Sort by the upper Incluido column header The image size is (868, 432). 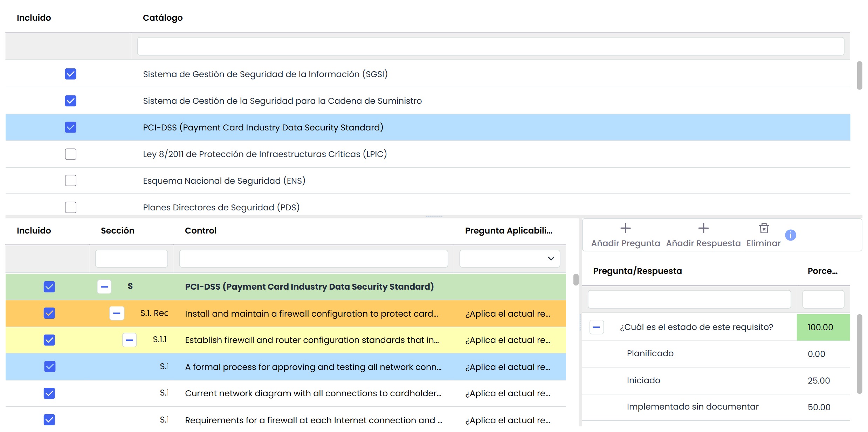click(34, 18)
